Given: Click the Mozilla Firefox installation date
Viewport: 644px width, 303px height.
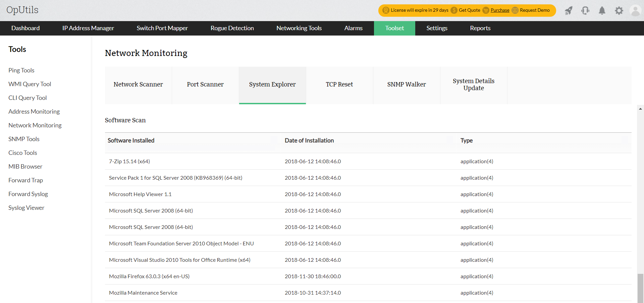Looking at the screenshot, I should (x=313, y=277).
